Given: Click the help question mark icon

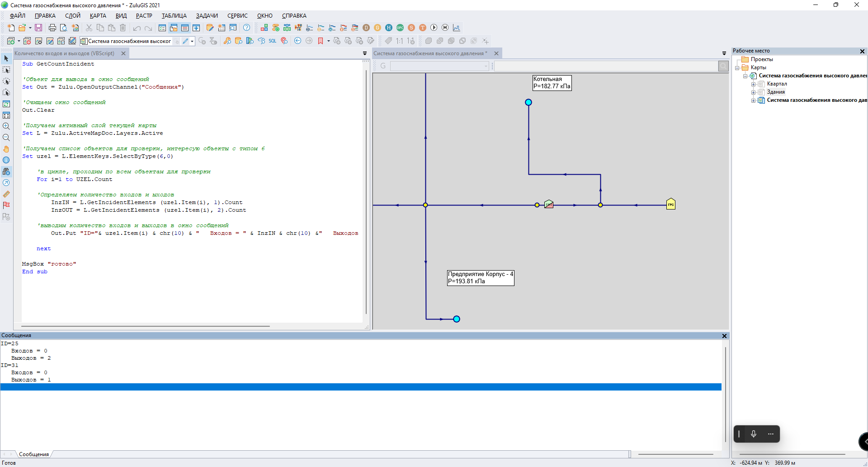Looking at the screenshot, I should (246, 28).
